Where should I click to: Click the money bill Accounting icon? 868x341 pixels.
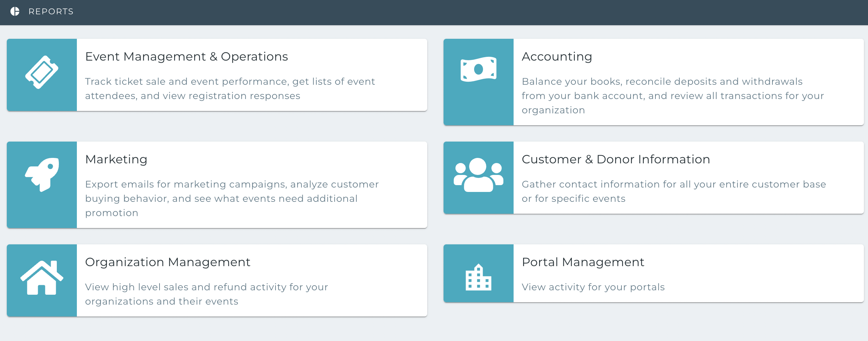click(x=479, y=69)
